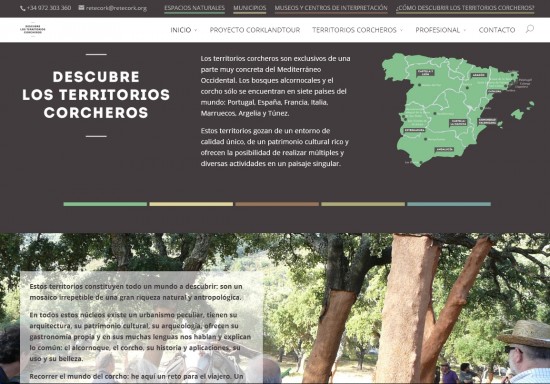The image size is (550, 384).
Task: Click the retecork@retecork.org email address
Action: click(116, 8)
